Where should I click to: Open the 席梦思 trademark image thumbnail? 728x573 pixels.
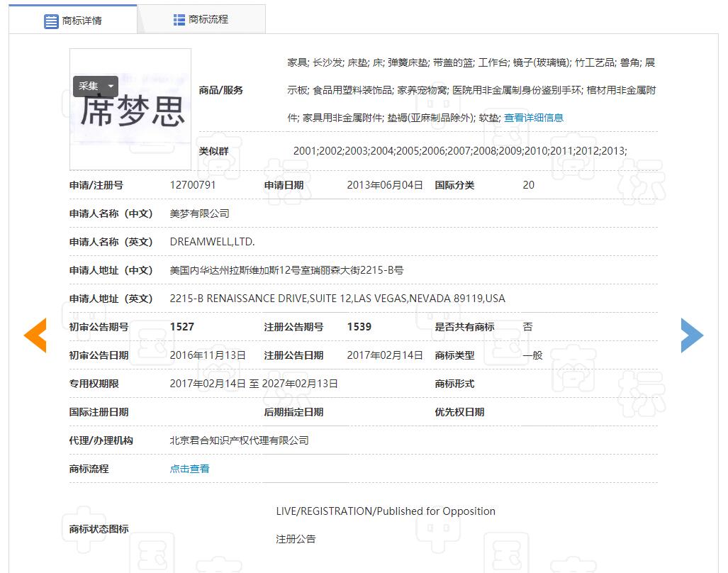tap(130, 110)
